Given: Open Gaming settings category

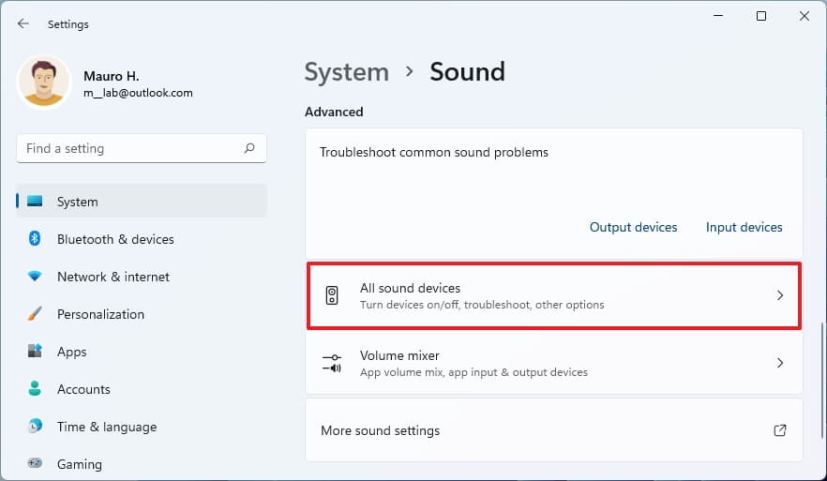Looking at the screenshot, I should click(79, 464).
